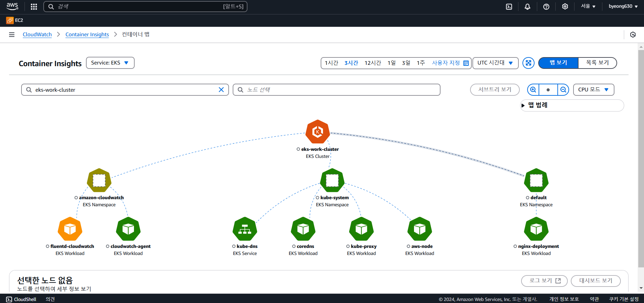Open the settings gear in top bar
This screenshot has width=644, height=303.
pyautogui.click(x=565, y=6)
